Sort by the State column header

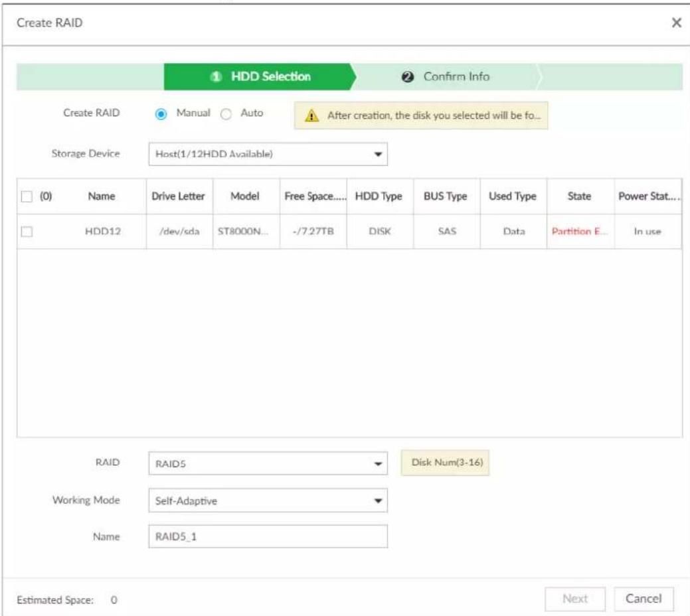pos(579,196)
